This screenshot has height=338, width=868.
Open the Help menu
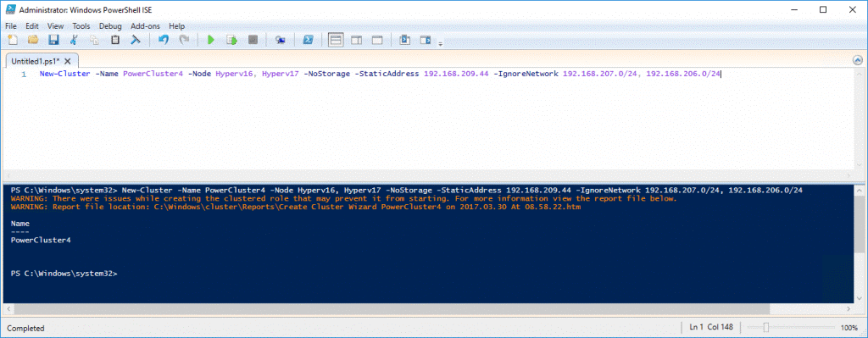pyautogui.click(x=176, y=26)
